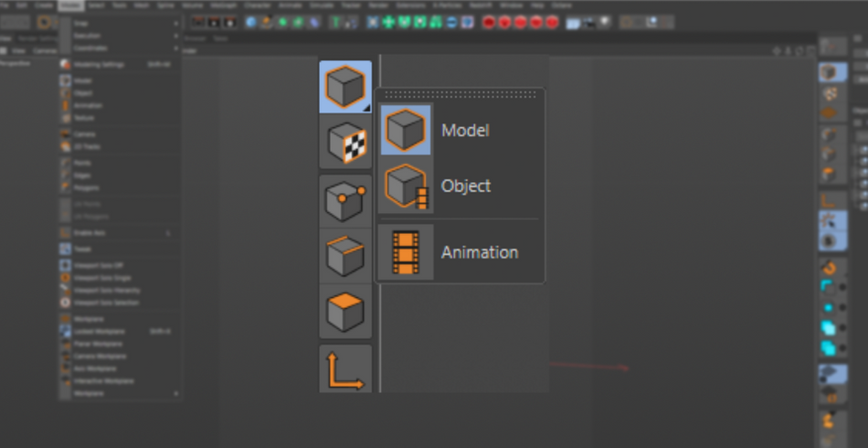Select Points mode from the Modes menu
Screen dimensions: 868x448
click(x=120, y=163)
